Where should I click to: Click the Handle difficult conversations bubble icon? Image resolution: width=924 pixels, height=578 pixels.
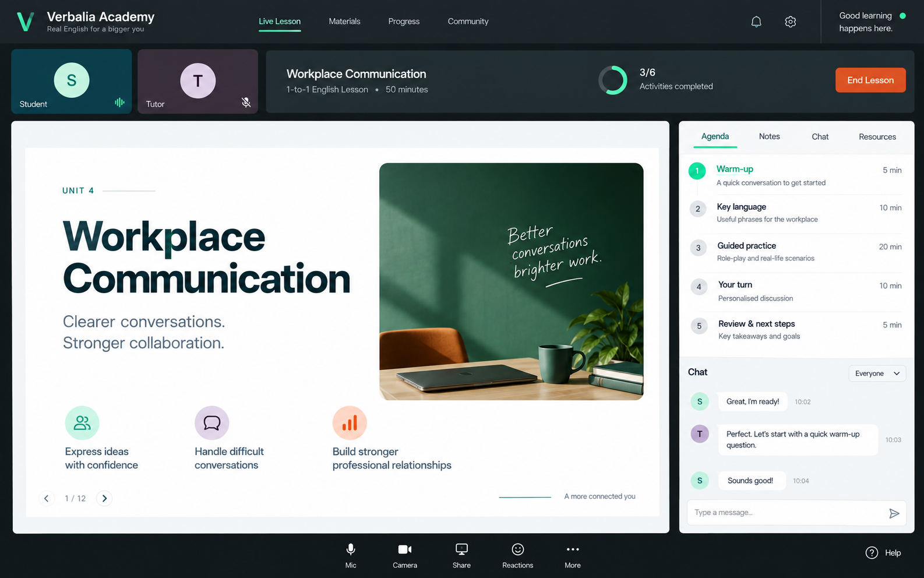tap(212, 423)
